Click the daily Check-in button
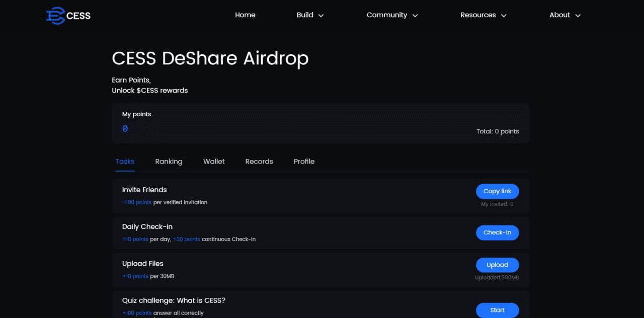Viewport: 644px width, 318px height. [x=497, y=232]
